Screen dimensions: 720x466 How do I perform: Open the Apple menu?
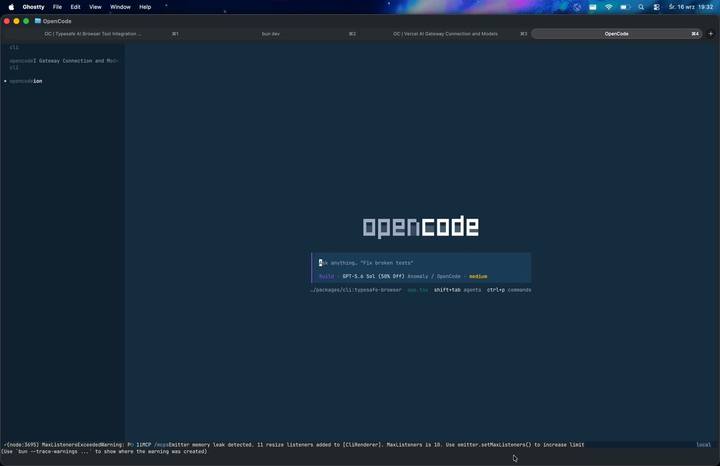11,7
